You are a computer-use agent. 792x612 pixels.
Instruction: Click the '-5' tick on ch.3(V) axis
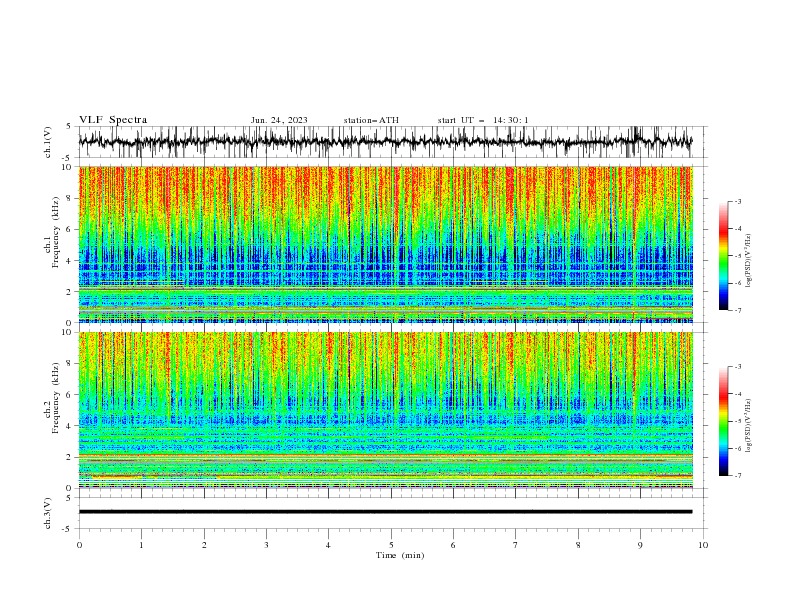pos(68,529)
